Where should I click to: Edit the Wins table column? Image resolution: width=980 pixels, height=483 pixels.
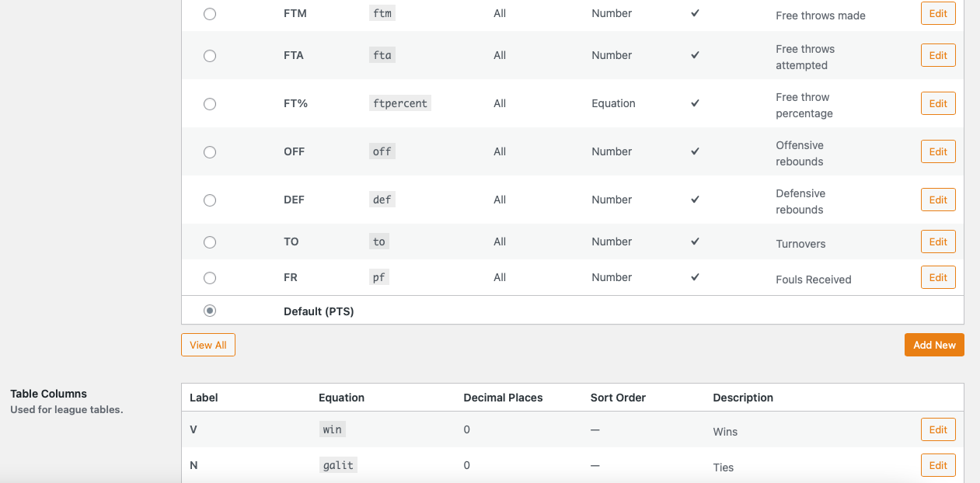pos(938,429)
